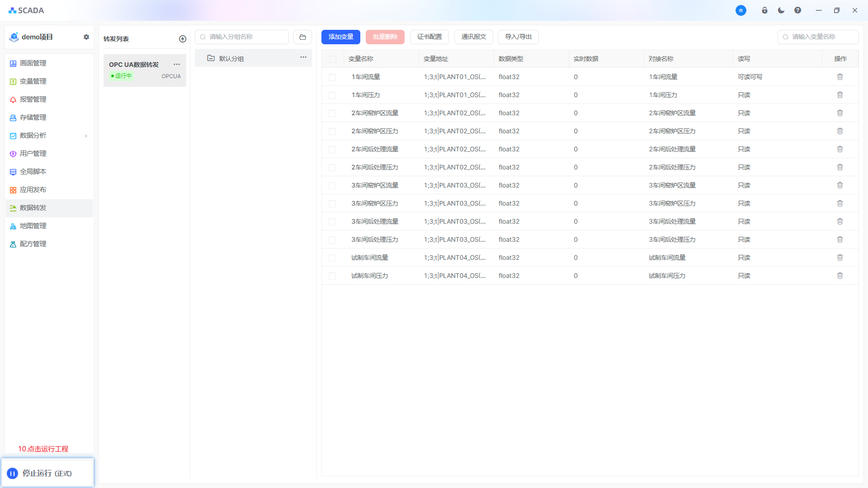Click the new group folder icon
The width and height of the screenshot is (868, 488).
[302, 37]
